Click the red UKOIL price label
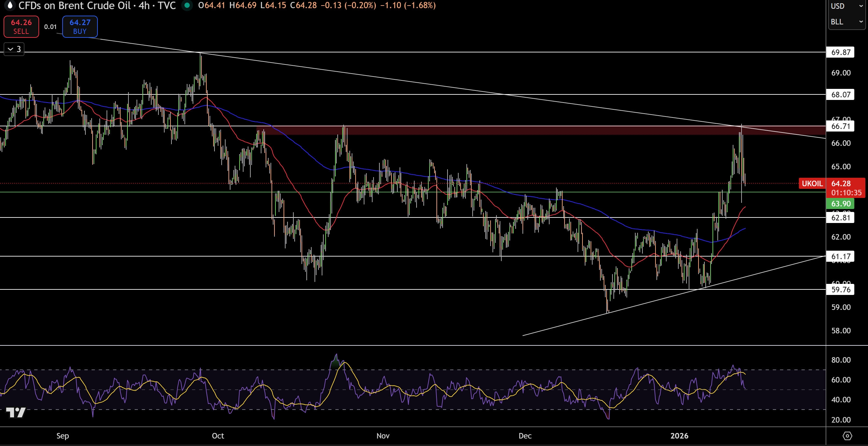 [812, 184]
